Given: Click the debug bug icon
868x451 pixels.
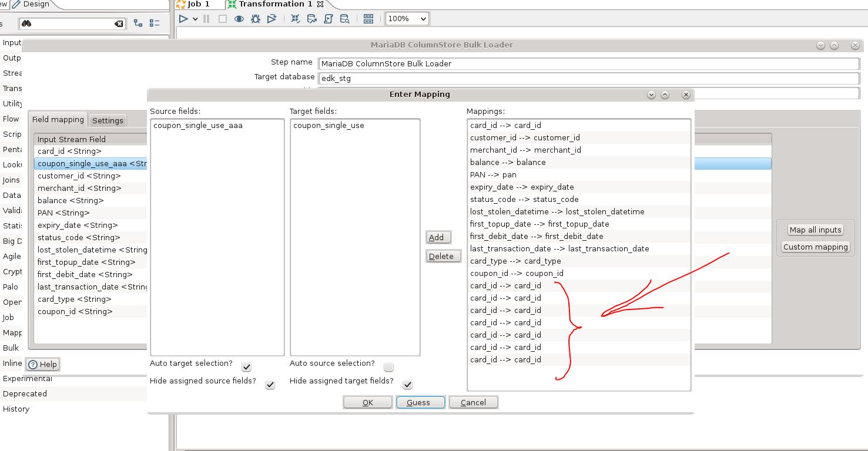Looking at the screenshot, I should pyautogui.click(x=255, y=19).
